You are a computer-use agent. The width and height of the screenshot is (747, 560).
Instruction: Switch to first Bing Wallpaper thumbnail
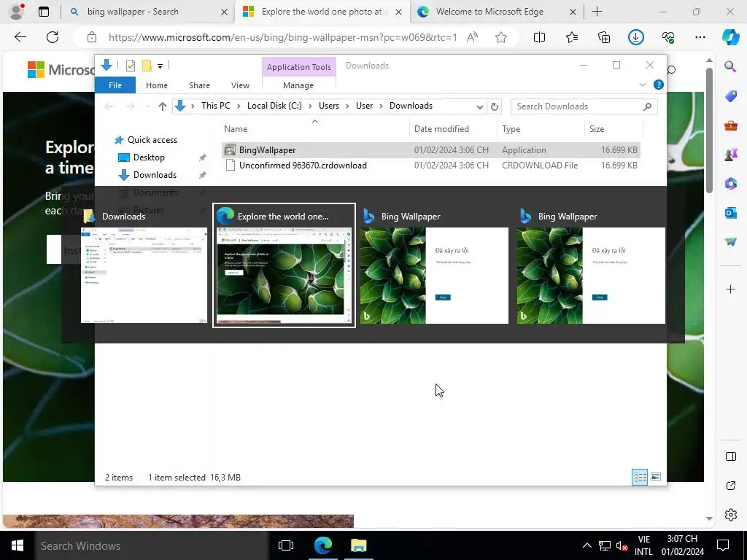(x=434, y=267)
